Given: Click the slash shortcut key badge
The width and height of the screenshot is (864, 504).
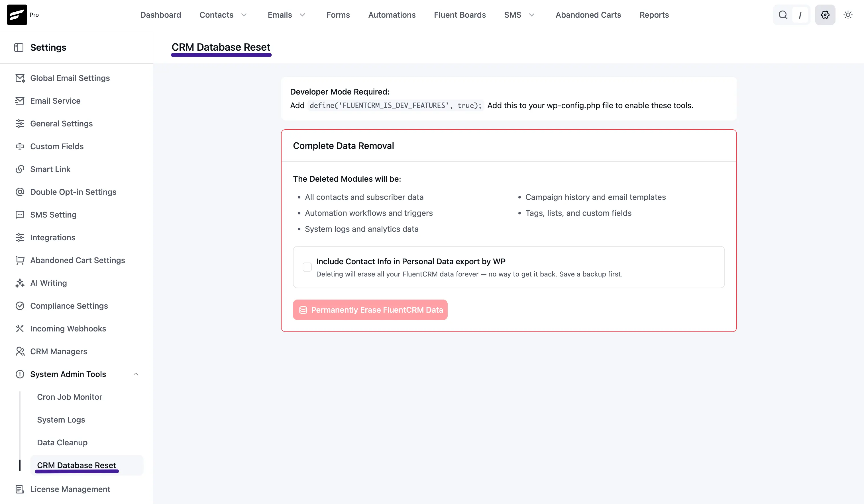Looking at the screenshot, I should tap(800, 15).
